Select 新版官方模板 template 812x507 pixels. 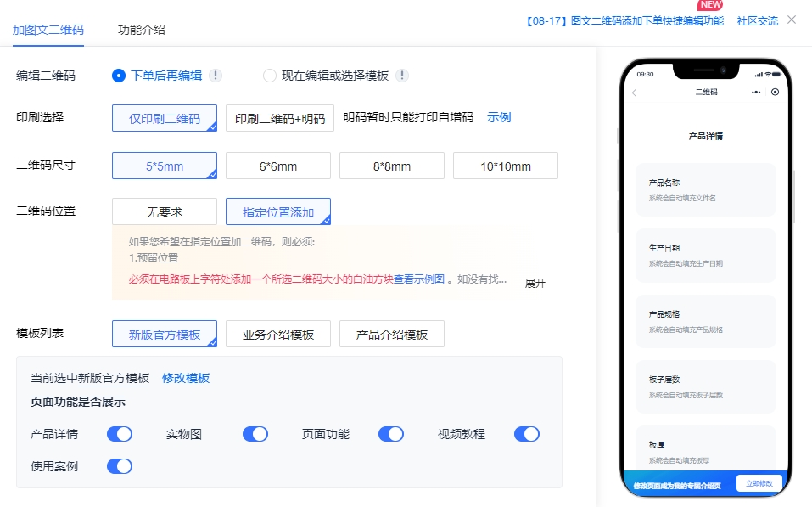pyautogui.click(x=165, y=334)
